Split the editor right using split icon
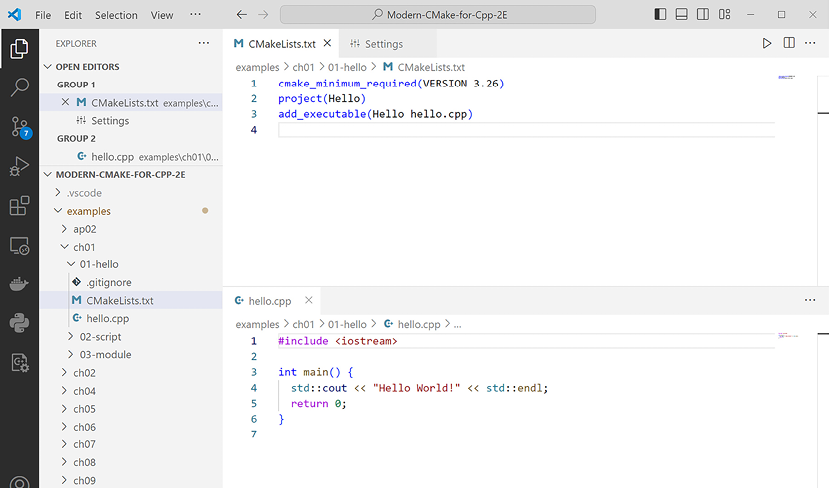Viewport: 829px width, 488px height. coord(789,44)
